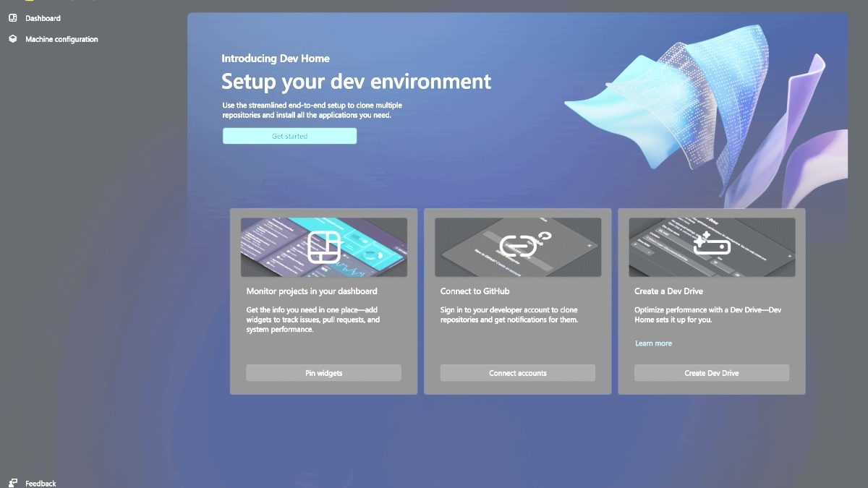Click the Dashboard grid icon in sidebar
This screenshot has width=868, height=488.
(x=12, y=18)
